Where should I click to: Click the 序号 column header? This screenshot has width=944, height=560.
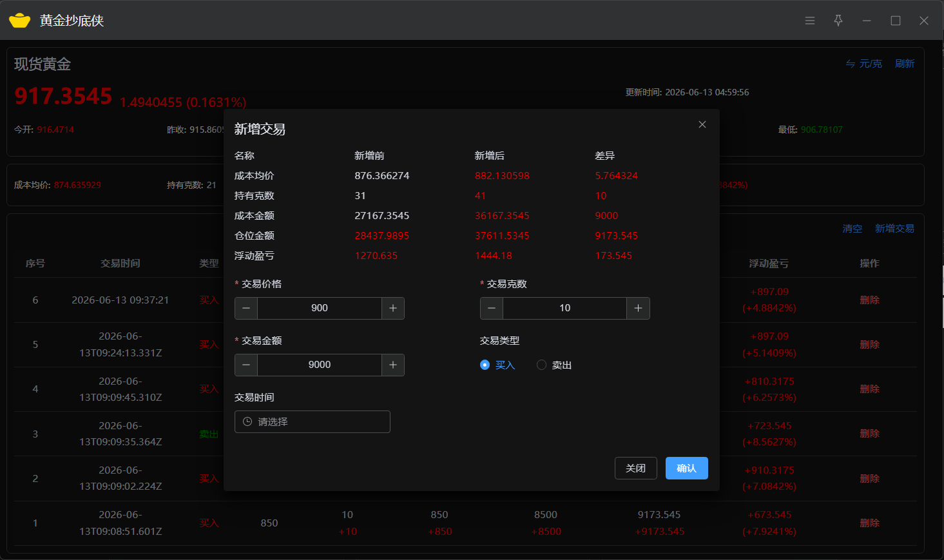click(x=35, y=264)
